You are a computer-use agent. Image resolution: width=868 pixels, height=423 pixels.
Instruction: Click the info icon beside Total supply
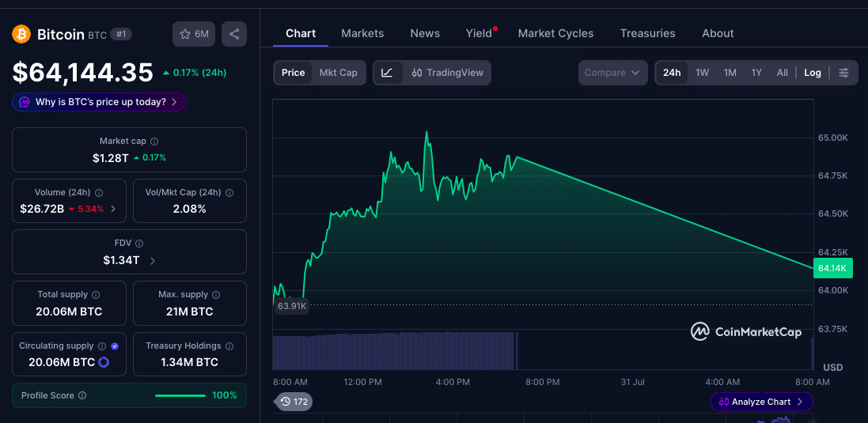(96, 295)
